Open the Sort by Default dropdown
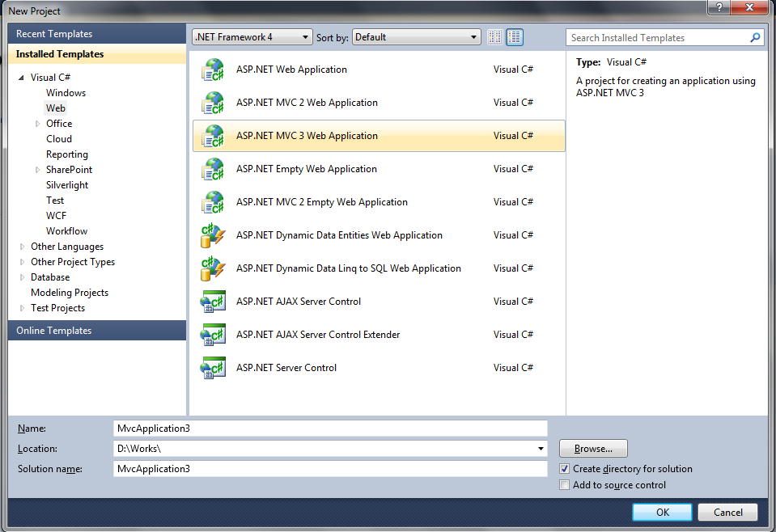This screenshot has width=776, height=532. [x=416, y=37]
